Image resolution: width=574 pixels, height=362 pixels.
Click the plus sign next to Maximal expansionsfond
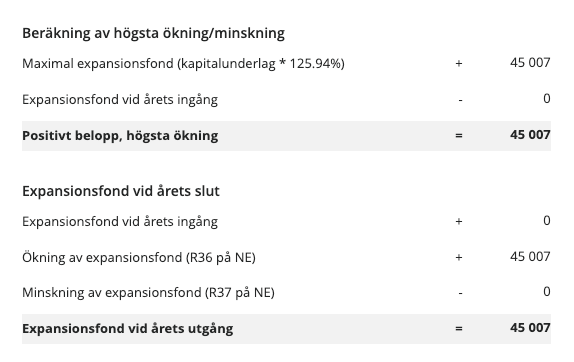click(459, 63)
